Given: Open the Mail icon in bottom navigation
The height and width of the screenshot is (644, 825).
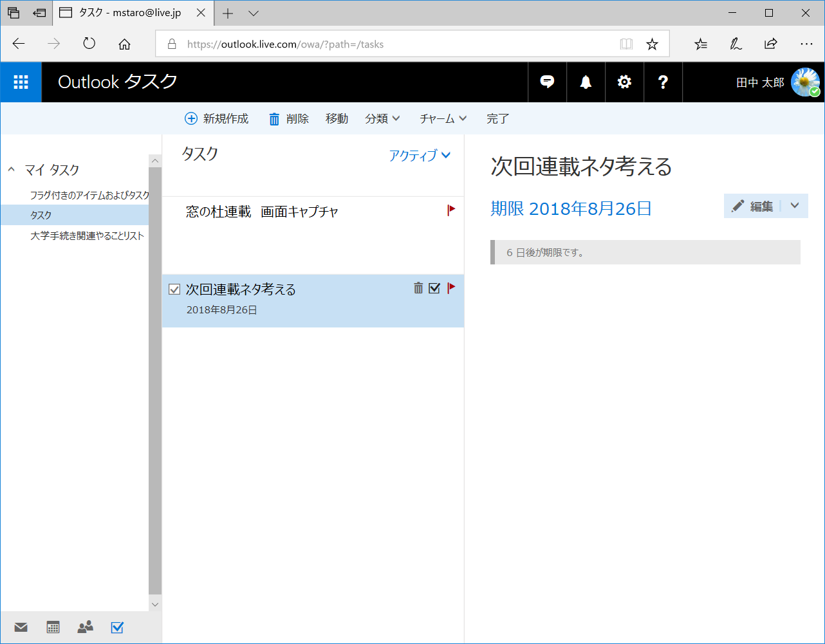Looking at the screenshot, I should (21, 627).
